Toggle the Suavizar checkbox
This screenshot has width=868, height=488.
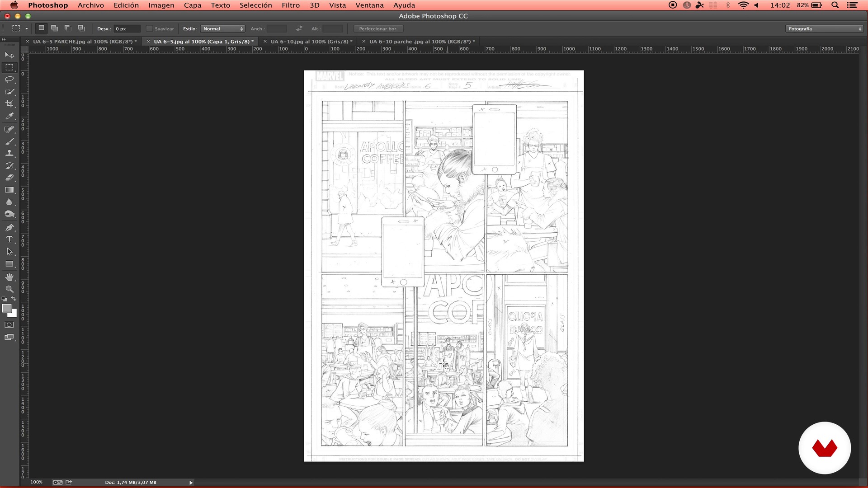(149, 28)
